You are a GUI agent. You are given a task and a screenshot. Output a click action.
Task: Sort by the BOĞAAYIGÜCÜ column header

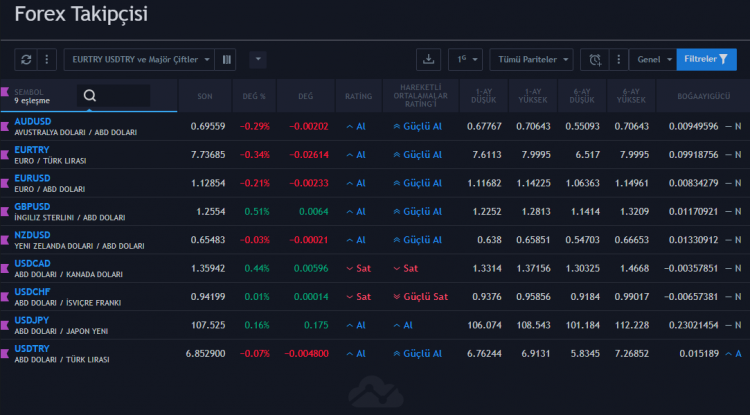click(x=703, y=96)
